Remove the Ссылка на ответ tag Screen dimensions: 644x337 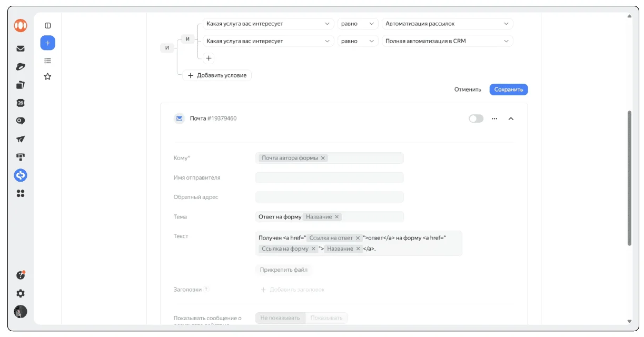click(358, 238)
